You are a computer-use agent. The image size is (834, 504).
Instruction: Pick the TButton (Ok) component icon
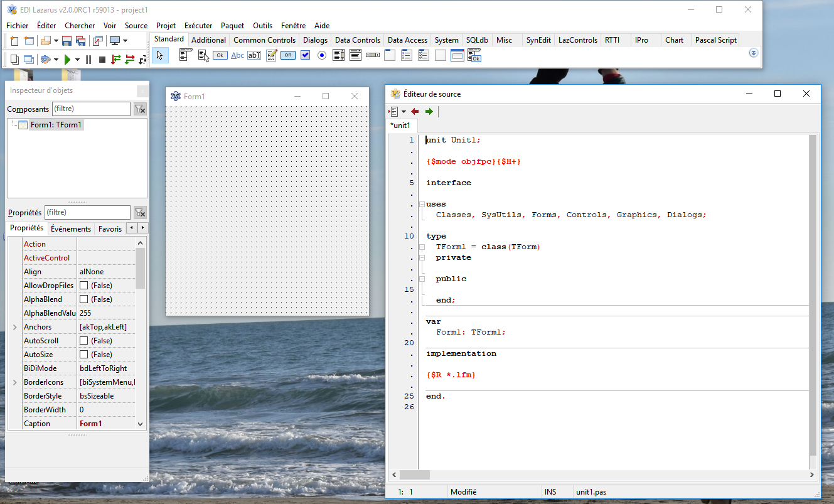click(x=220, y=55)
